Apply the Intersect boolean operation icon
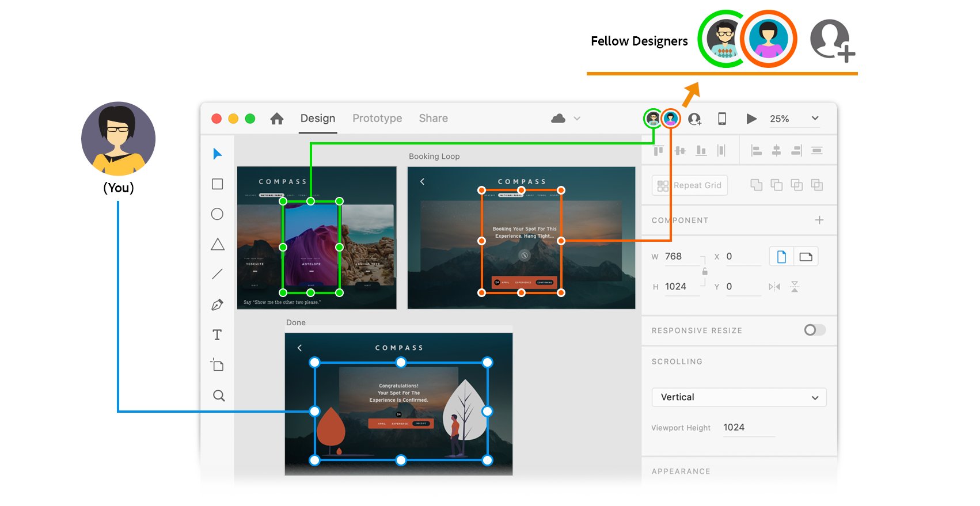Screen dimensions: 980x506 tap(797, 185)
